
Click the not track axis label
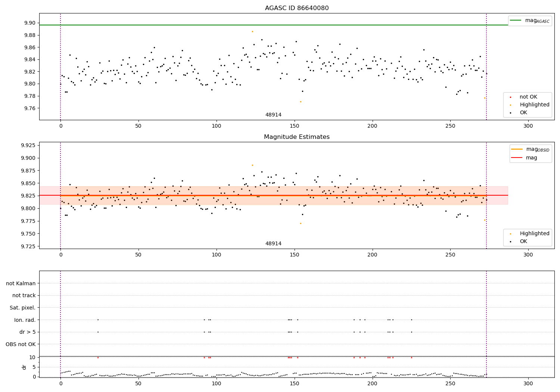point(24,296)
